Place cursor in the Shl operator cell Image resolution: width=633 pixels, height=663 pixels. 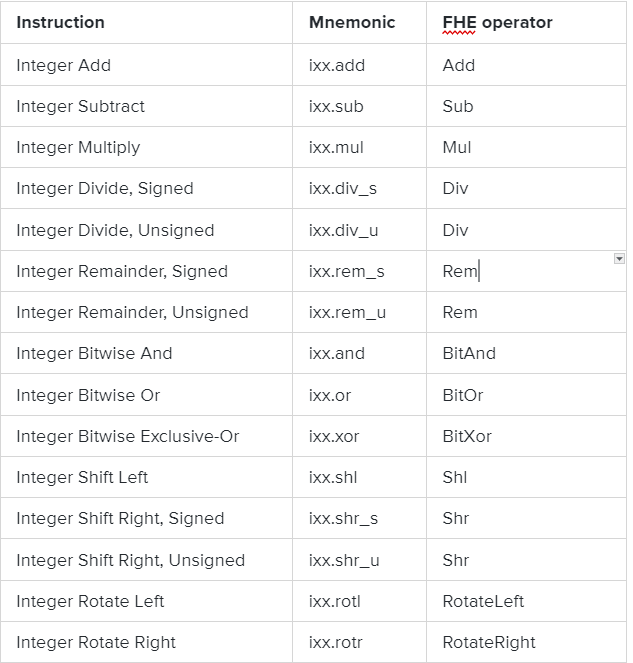point(455,477)
